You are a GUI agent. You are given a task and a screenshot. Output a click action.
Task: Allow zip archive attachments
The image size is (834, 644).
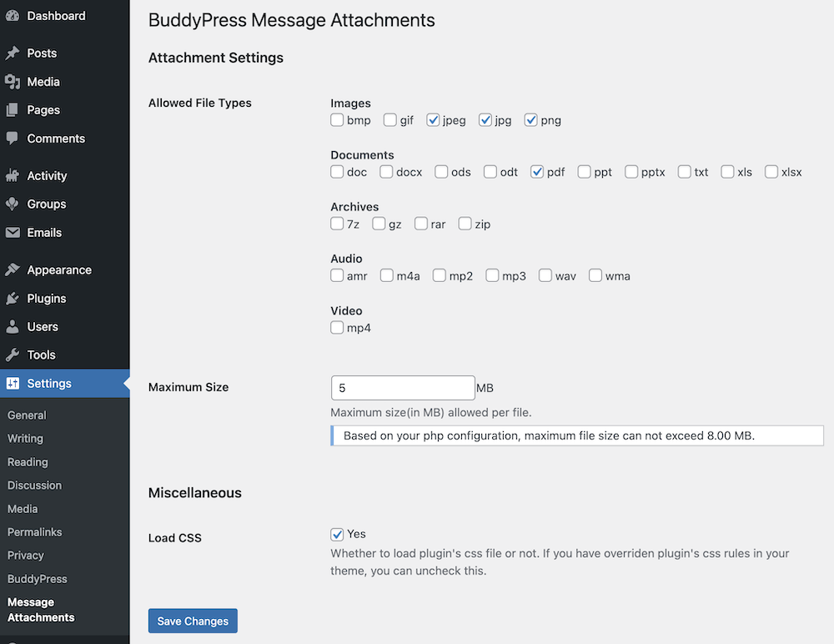(x=465, y=224)
